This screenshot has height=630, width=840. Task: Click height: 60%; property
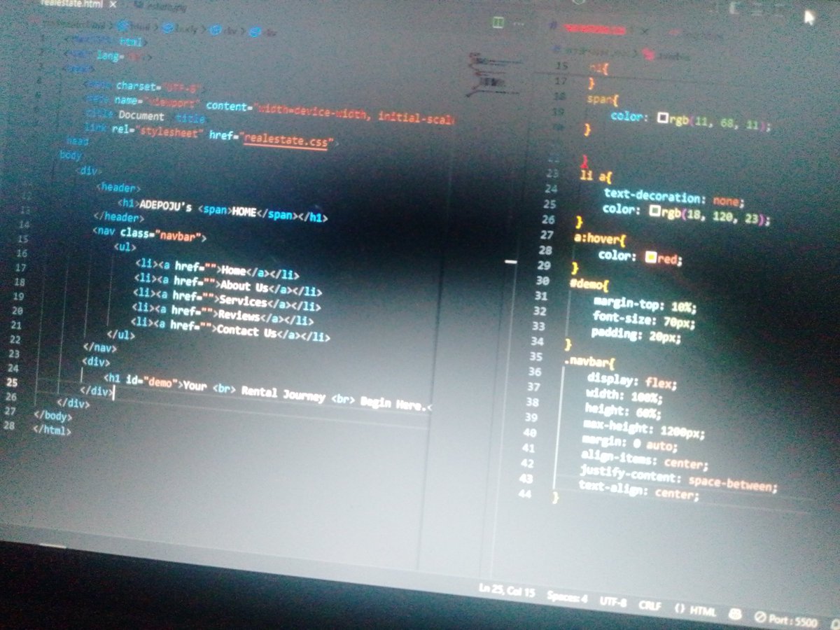[624, 412]
